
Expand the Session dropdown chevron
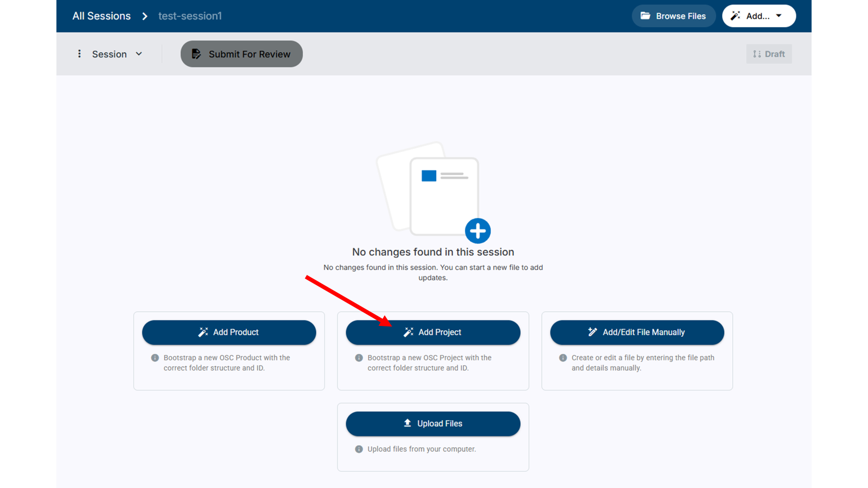pyautogui.click(x=139, y=54)
